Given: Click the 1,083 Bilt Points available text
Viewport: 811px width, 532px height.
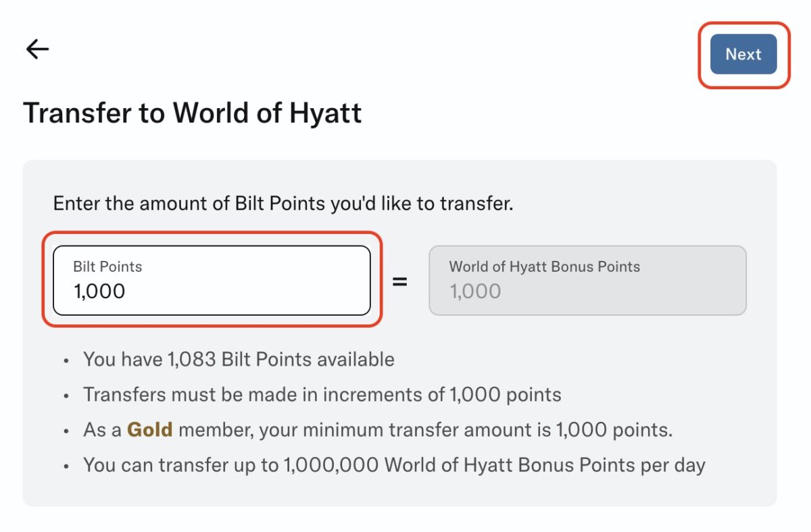Looking at the screenshot, I should [x=238, y=359].
